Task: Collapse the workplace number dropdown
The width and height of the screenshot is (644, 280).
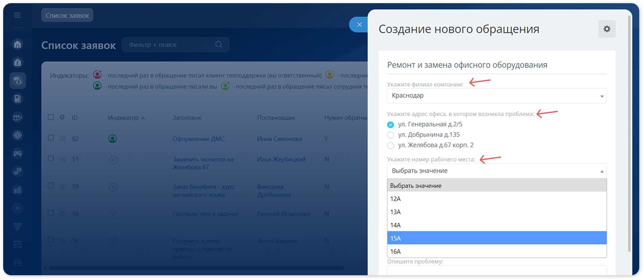Action: [497, 171]
